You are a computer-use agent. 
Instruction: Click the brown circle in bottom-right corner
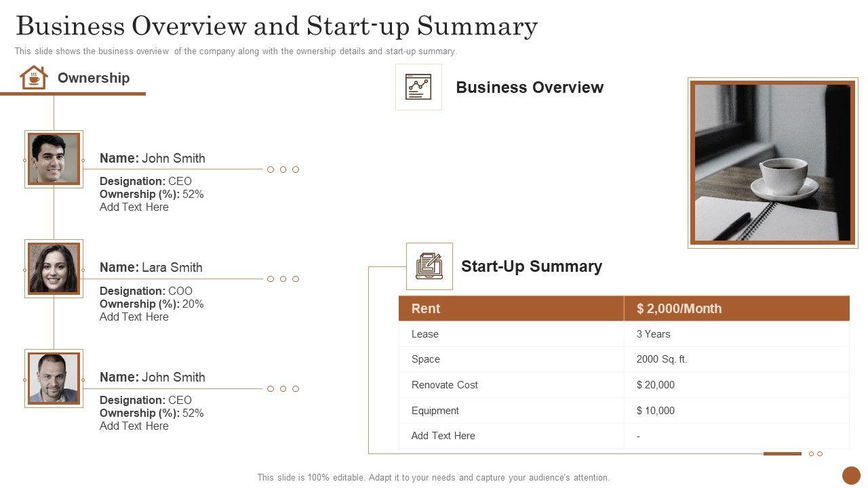point(851,475)
